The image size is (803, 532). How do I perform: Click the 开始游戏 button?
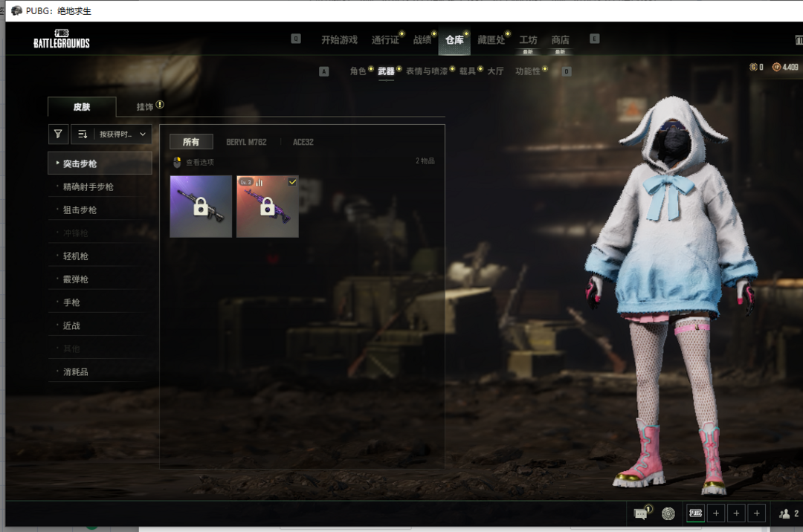click(339, 40)
